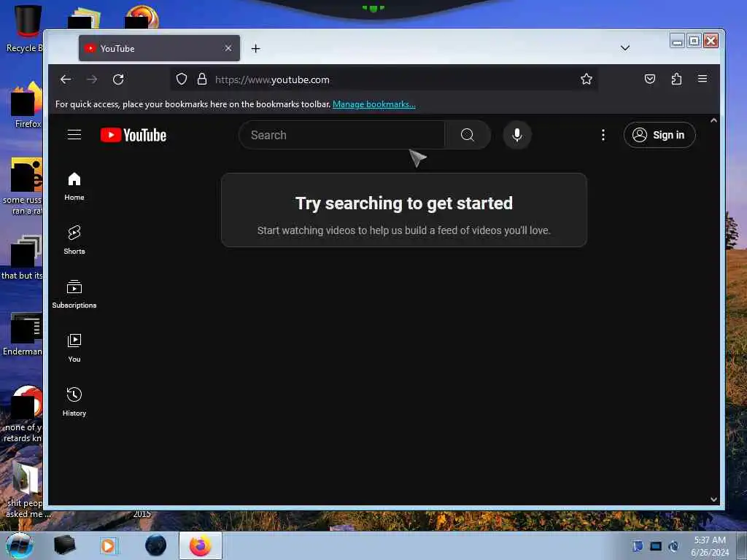Open tracking protection shield icon

click(182, 79)
